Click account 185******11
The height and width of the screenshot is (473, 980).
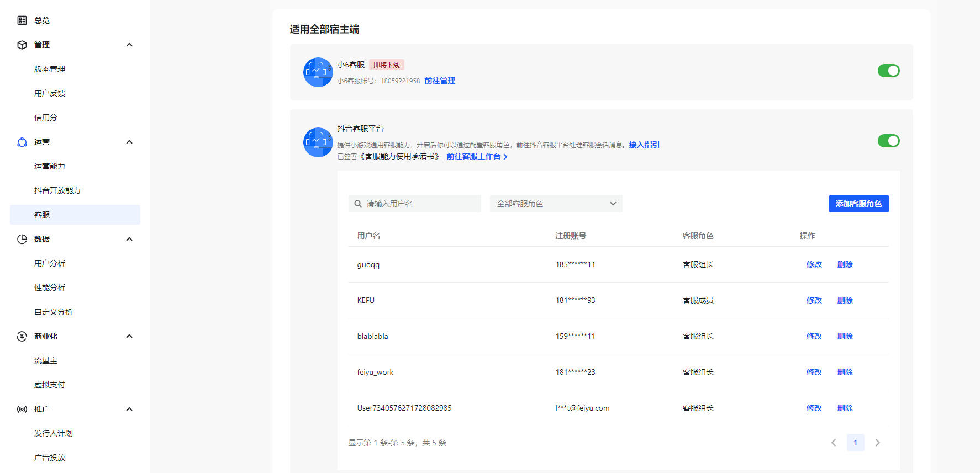pyautogui.click(x=575, y=264)
